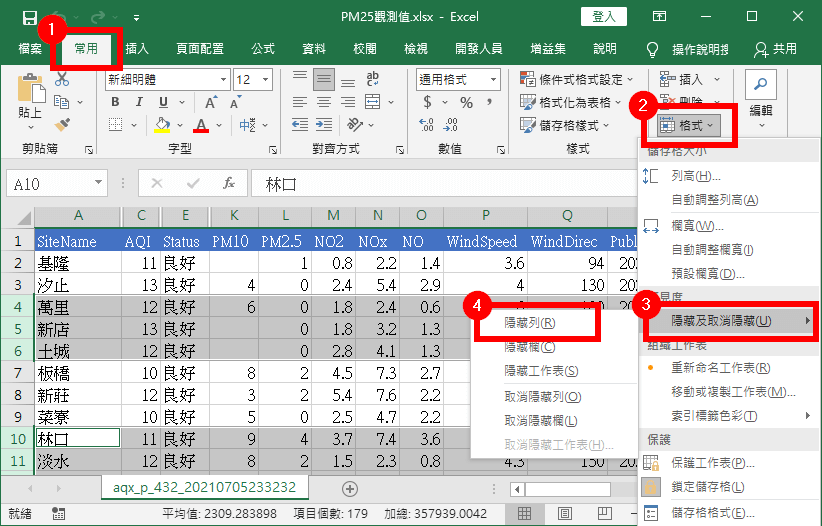Open the 格式 dropdown button

(689, 125)
